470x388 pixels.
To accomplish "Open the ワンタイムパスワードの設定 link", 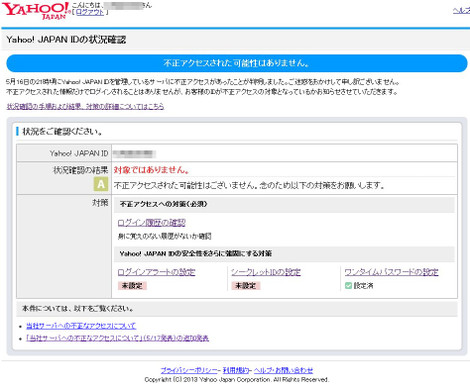I will tap(391, 272).
